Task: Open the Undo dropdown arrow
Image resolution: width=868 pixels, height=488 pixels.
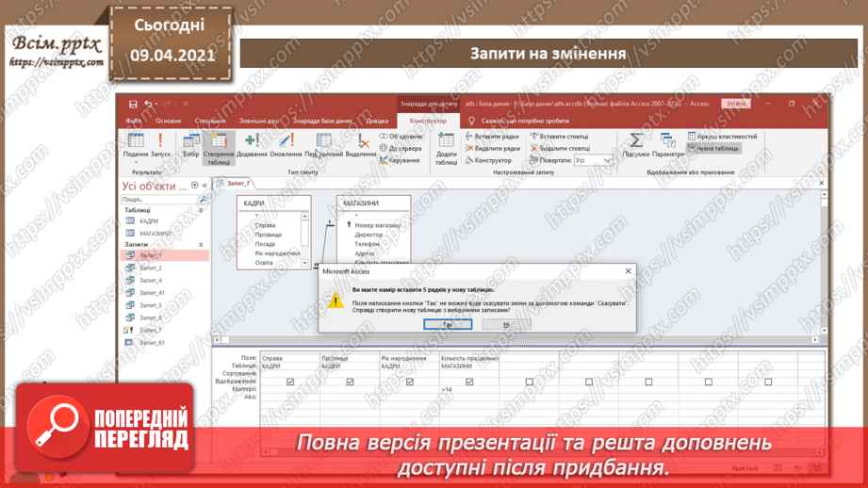Action: [x=156, y=104]
